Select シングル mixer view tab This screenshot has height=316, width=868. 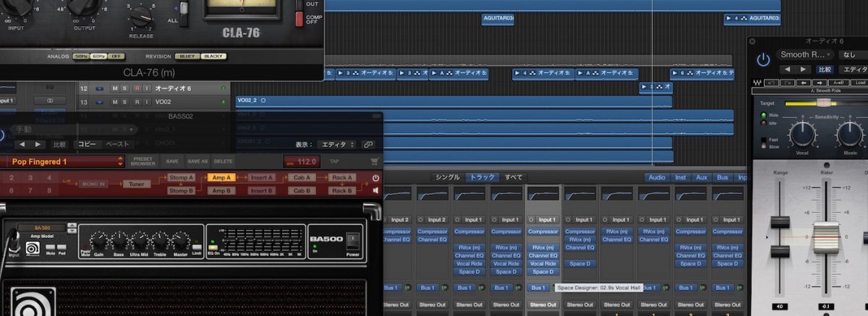coord(446,177)
